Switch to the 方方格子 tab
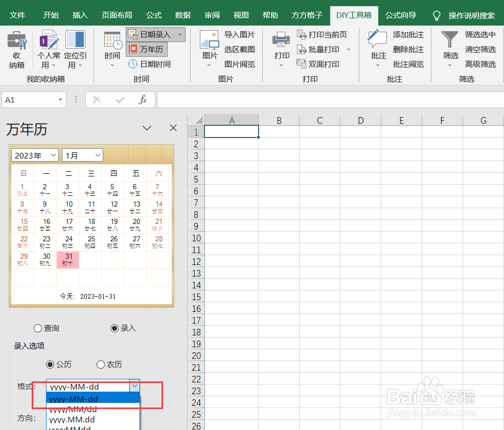The height and width of the screenshot is (430, 504). click(307, 15)
